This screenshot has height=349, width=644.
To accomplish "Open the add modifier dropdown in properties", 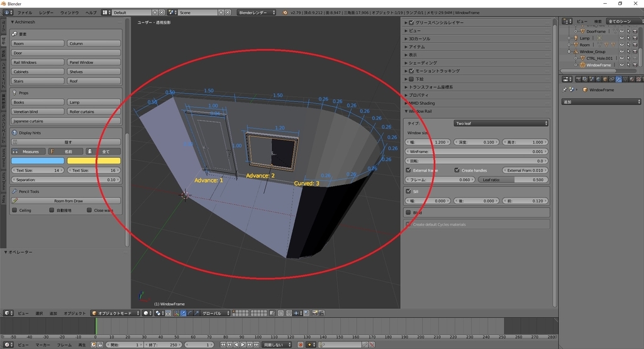I will point(601,102).
